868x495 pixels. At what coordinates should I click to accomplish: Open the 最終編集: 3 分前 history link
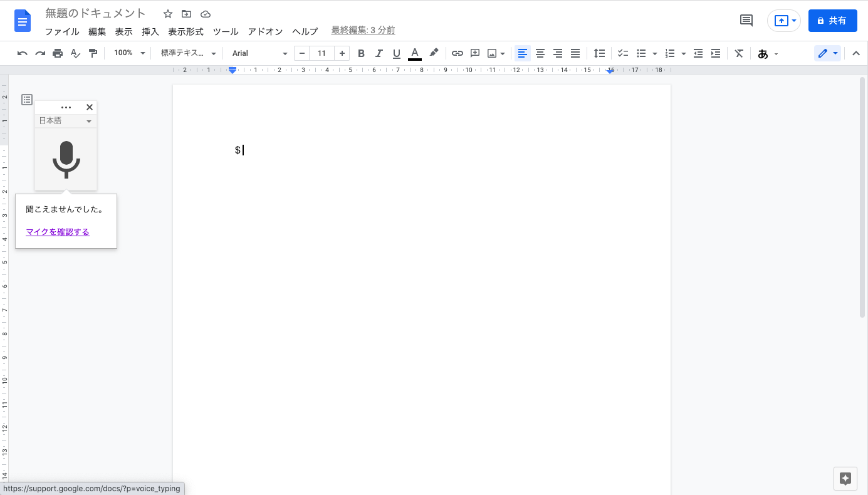(x=363, y=30)
